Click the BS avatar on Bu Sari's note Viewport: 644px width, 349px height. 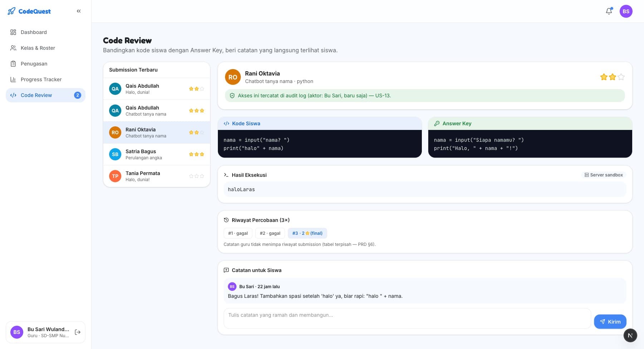tap(232, 287)
